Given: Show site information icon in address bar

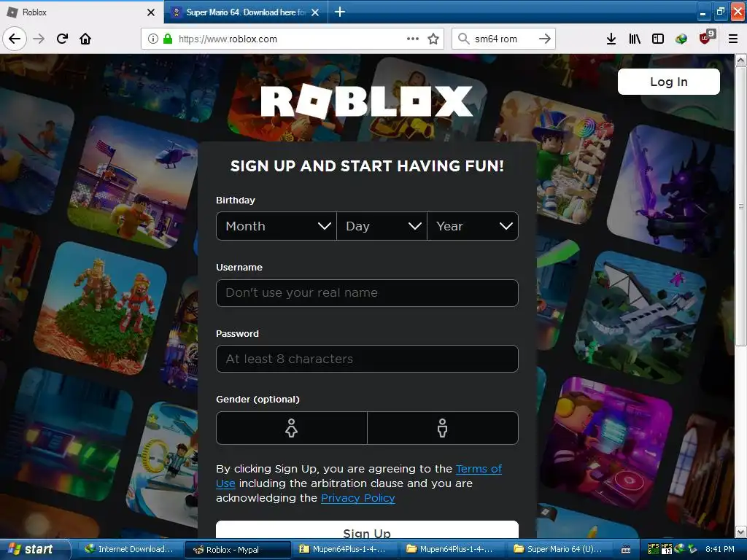Looking at the screenshot, I should [153, 39].
